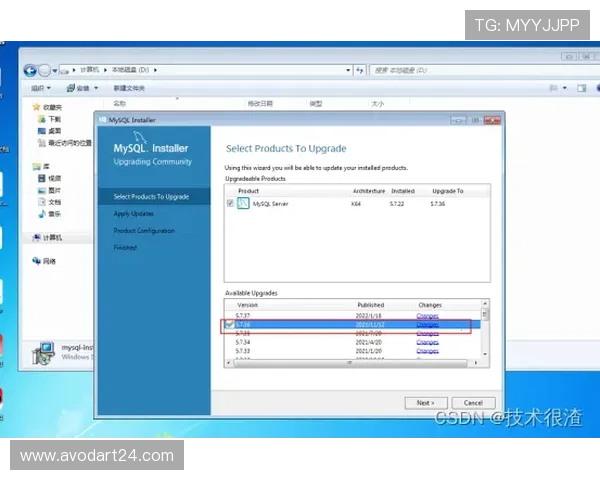
Task: Select the 'Finished' wizard step
Action: [x=125, y=247]
